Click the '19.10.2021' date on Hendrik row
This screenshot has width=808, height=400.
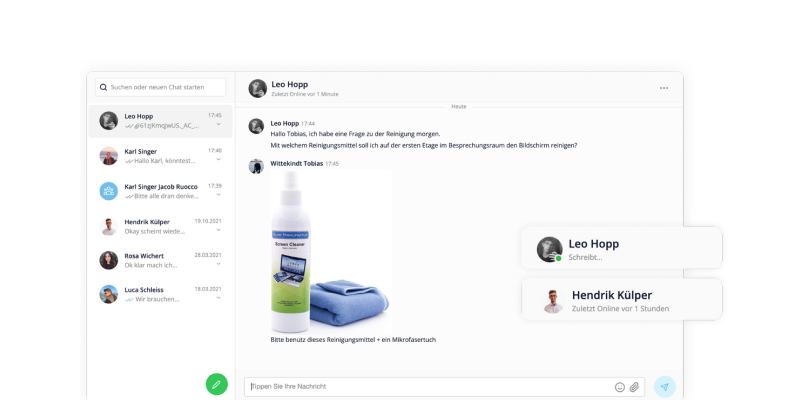pyautogui.click(x=208, y=221)
